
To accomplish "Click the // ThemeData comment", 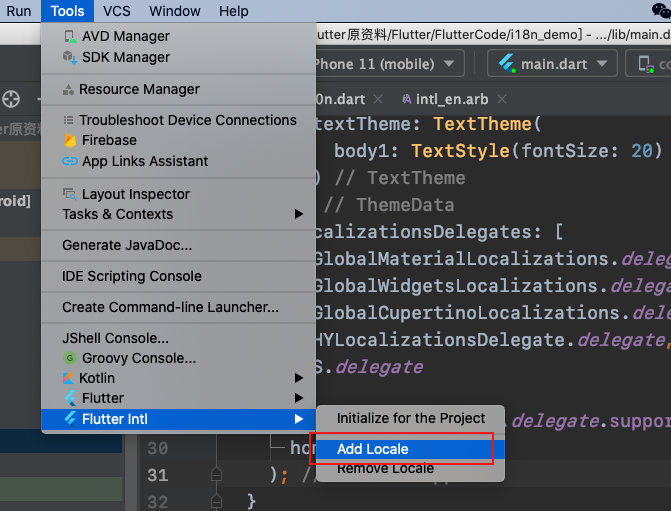I will point(389,205).
